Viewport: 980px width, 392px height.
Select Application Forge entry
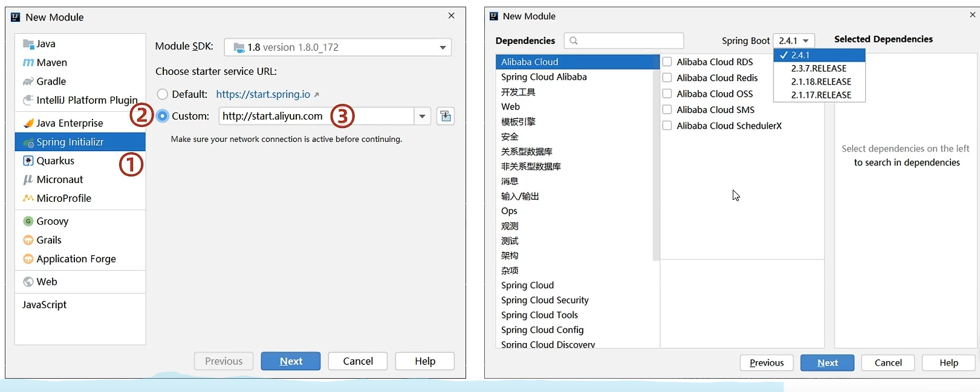point(80,259)
